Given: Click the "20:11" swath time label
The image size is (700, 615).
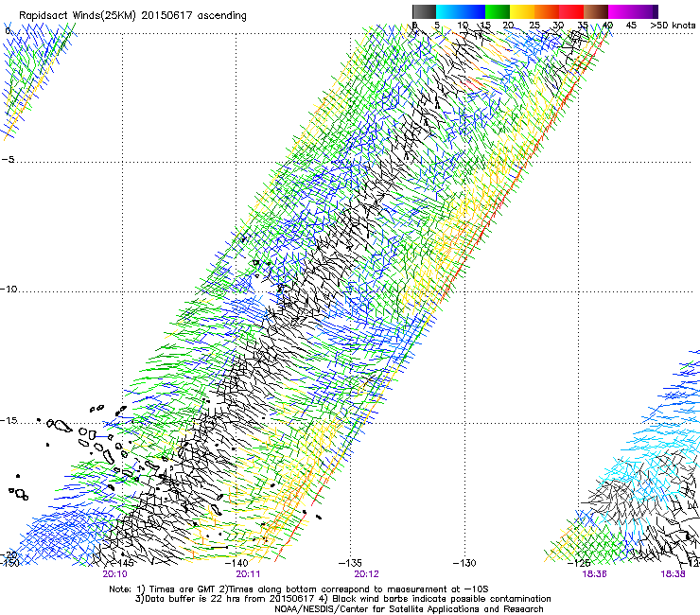Looking at the screenshot, I should pos(248,574).
